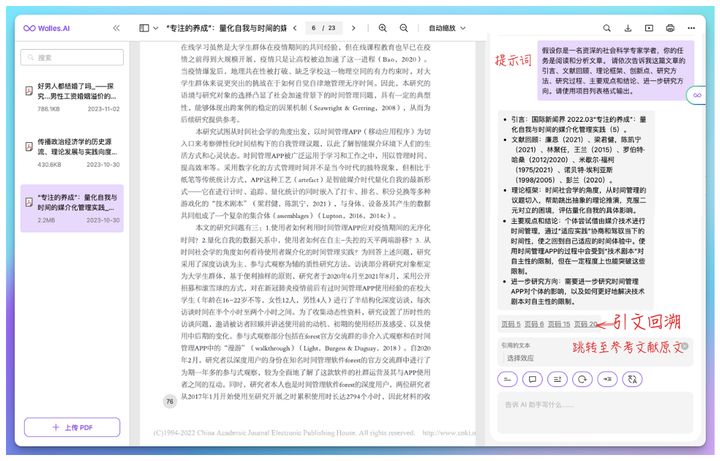Click the Wolles.AI logo

click(46, 28)
